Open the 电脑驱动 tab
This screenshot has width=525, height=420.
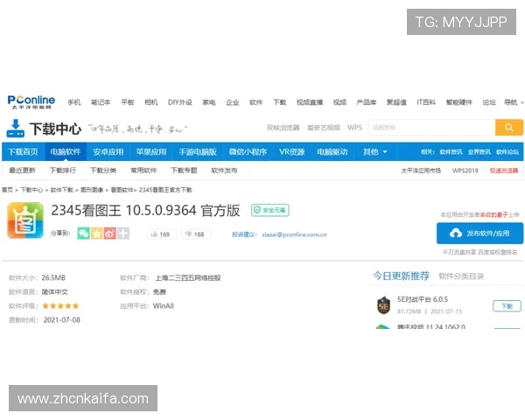(332, 152)
